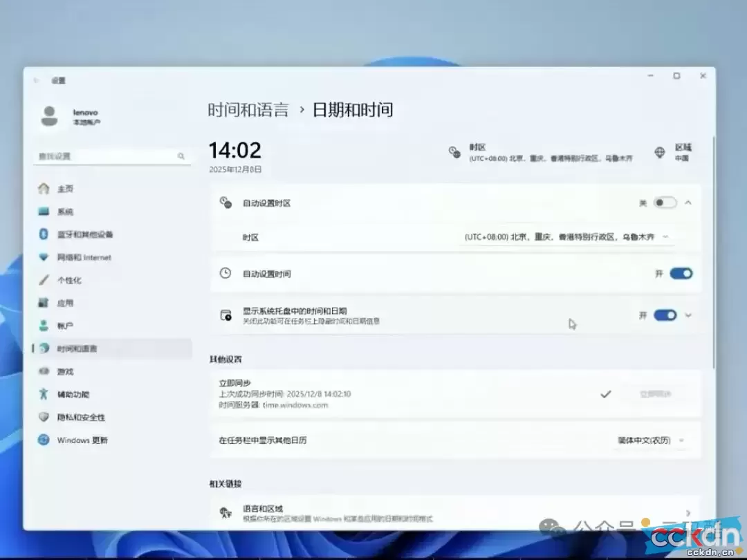
Task: Click the time server text time.windows.com
Action: point(295,405)
